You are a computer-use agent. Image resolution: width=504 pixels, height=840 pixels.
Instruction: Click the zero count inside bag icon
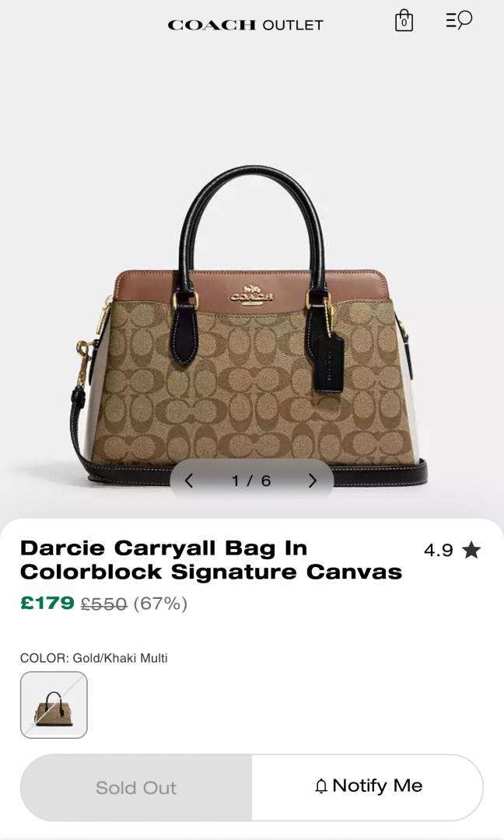(404, 23)
